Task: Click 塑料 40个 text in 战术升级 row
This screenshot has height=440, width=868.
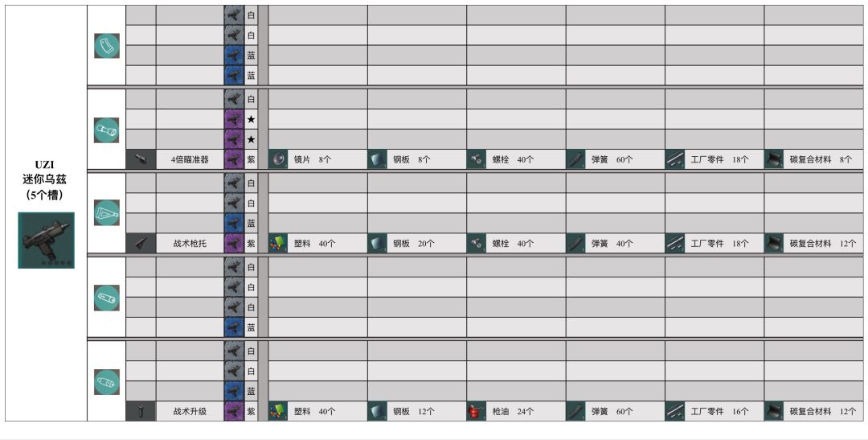Action: (314, 412)
